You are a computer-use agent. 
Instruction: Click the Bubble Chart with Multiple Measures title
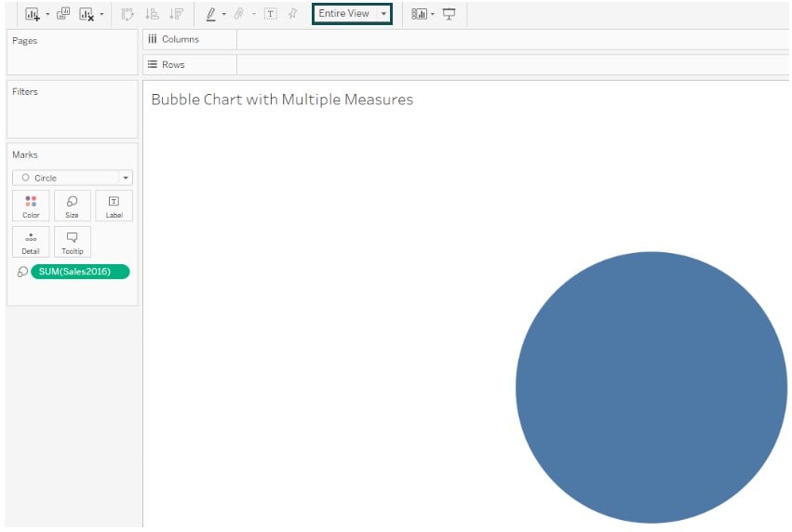click(x=282, y=100)
